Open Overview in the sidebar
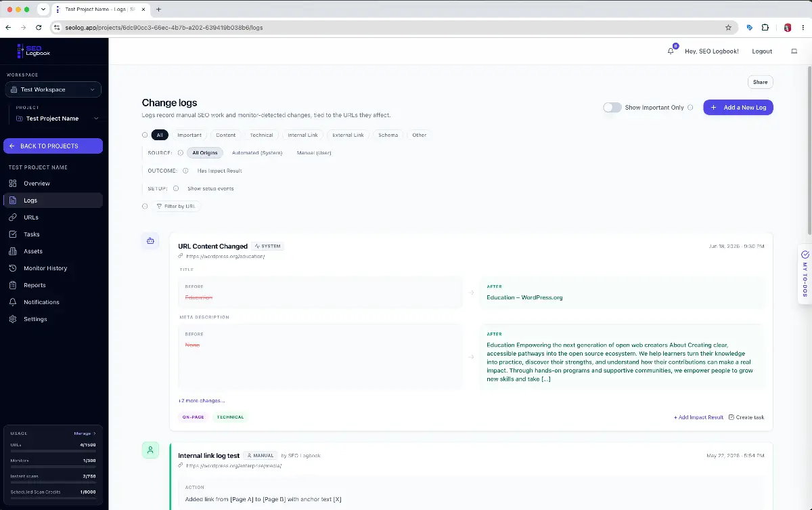Screen dimensions: 812x510 [x=53, y=184]
